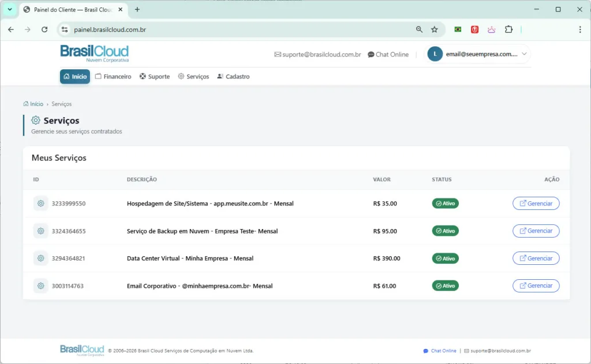Open the Início breadcrumb link
The width and height of the screenshot is (591, 364).
(35, 104)
